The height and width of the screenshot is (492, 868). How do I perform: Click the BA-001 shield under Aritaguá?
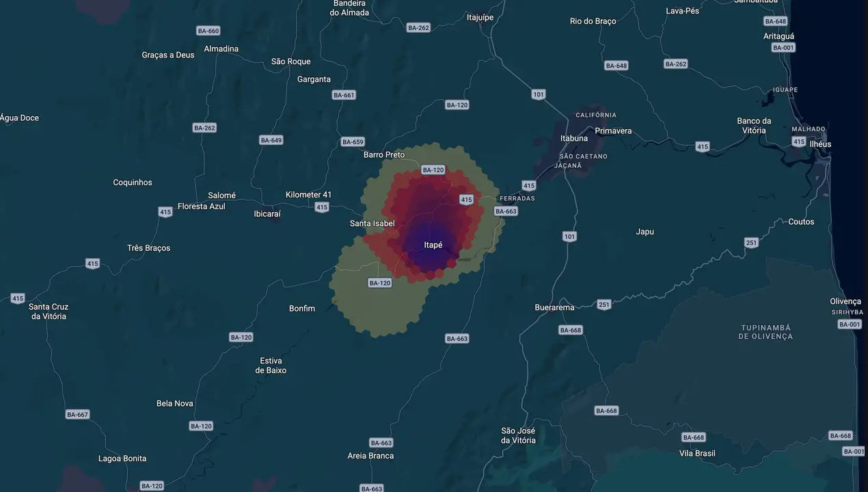click(x=783, y=47)
